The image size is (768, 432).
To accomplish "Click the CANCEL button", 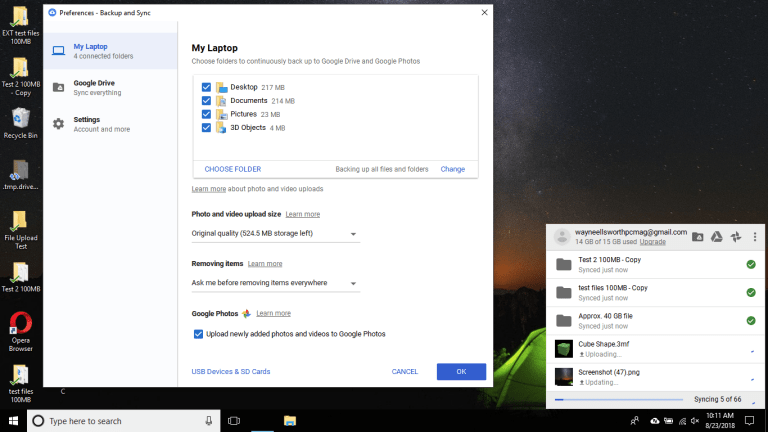I will pos(405,371).
